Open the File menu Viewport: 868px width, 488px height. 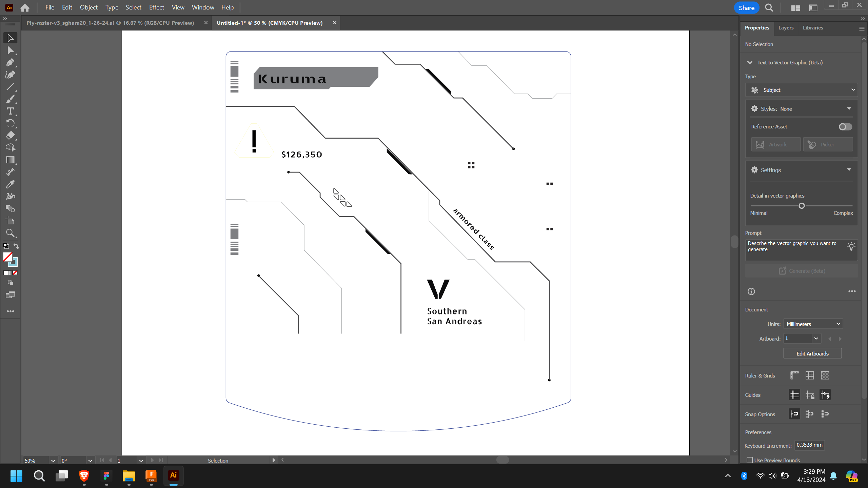(50, 7)
